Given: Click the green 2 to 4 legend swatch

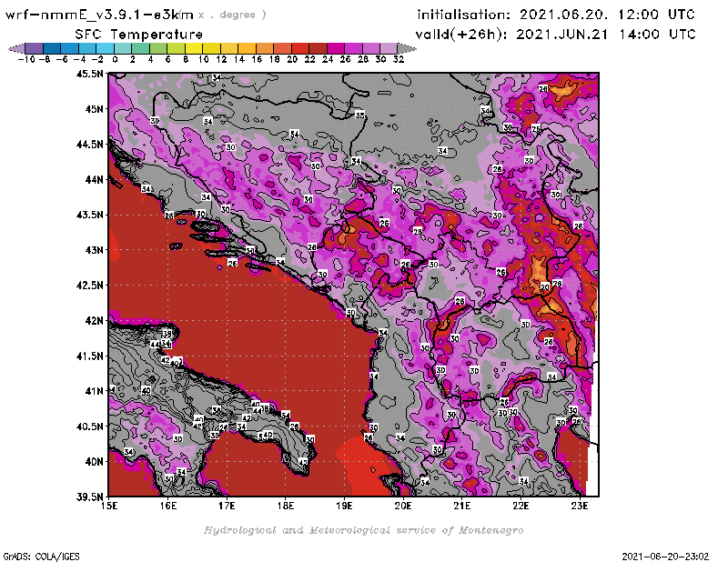Looking at the screenshot, I should coord(141,48).
